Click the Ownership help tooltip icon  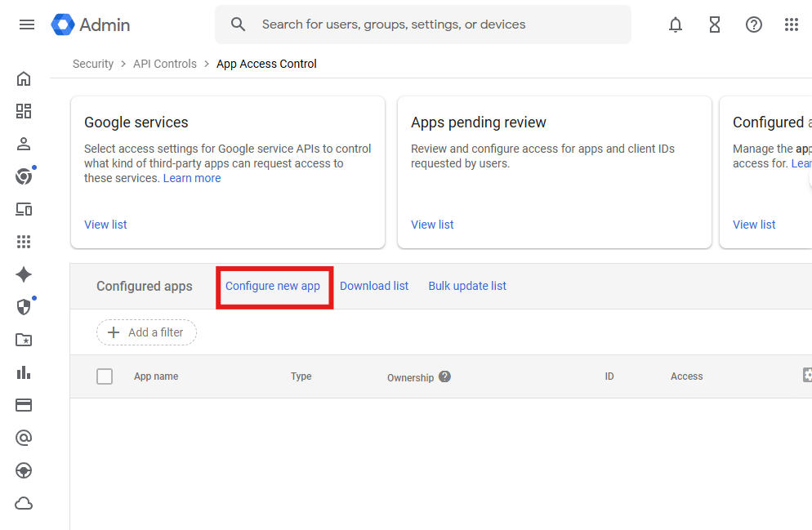445,376
